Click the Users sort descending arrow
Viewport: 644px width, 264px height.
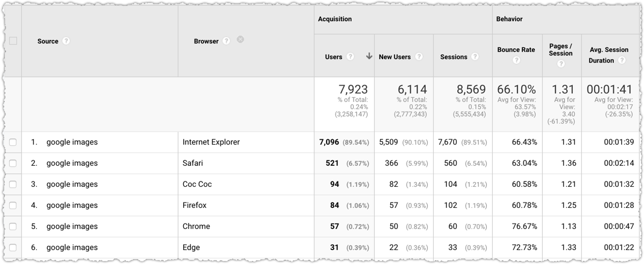(x=369, y=56)
